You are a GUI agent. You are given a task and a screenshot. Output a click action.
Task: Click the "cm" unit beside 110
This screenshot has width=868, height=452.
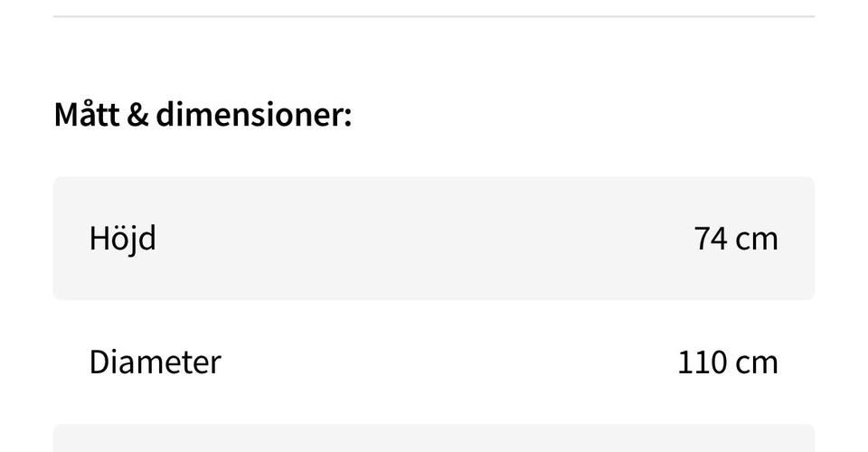point(756,363)
